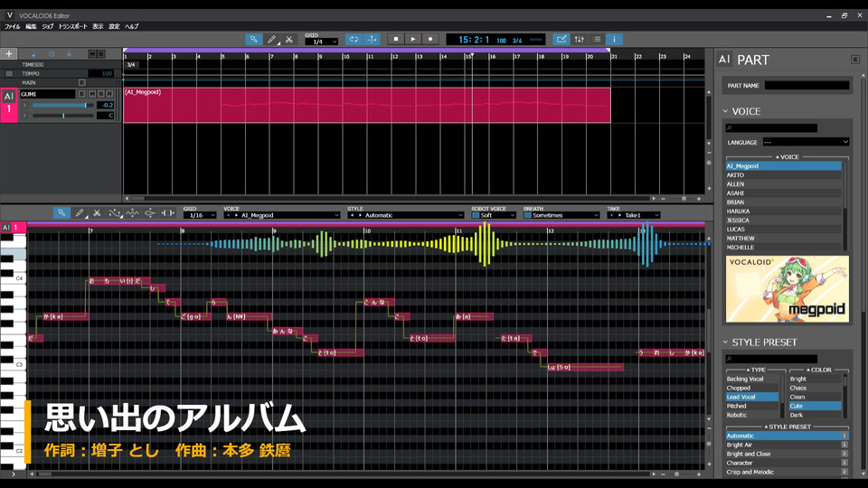This screenshot has width=868, height=488.
Task: Click the Megpoid voice artwork thumbnail
Action: (788, 289)
